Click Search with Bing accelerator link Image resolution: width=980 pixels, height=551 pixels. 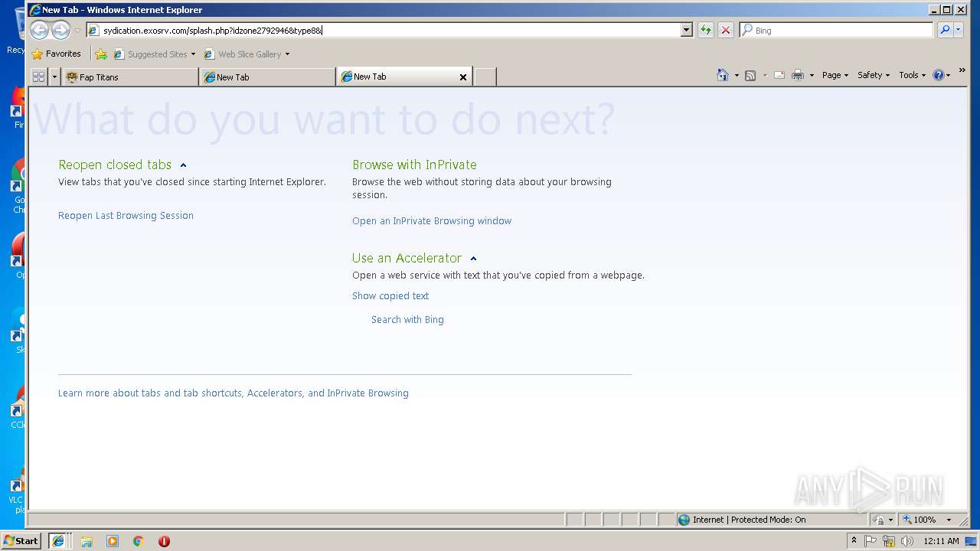click(x=407, y=320)
